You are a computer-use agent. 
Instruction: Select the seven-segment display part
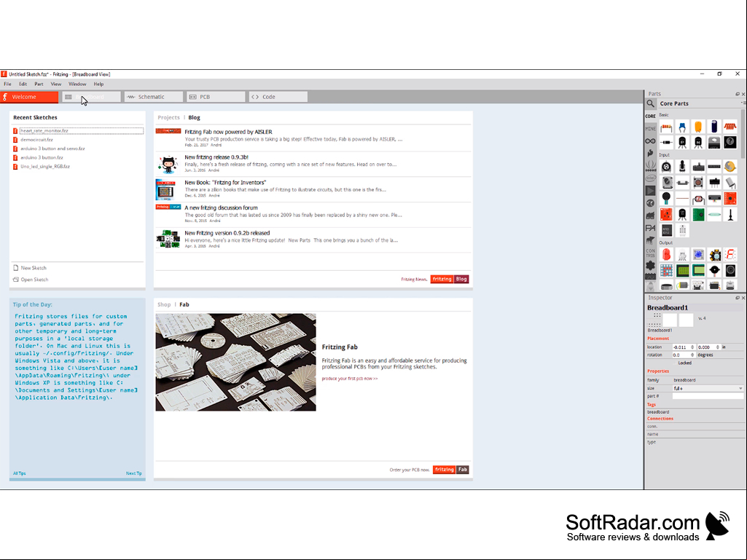pos(730,255)
